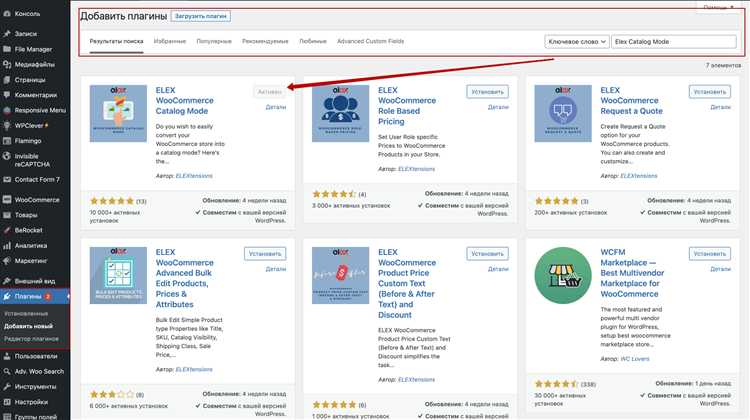Click the WooCommerce icon in sidebar
Image resolution: width=750 pixels, height=420 pixels.
point(7,200)
